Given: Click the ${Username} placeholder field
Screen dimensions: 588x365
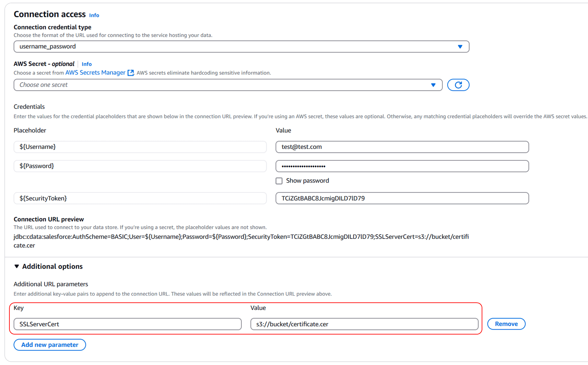Looking at the screenshot, I should [140, 147].
